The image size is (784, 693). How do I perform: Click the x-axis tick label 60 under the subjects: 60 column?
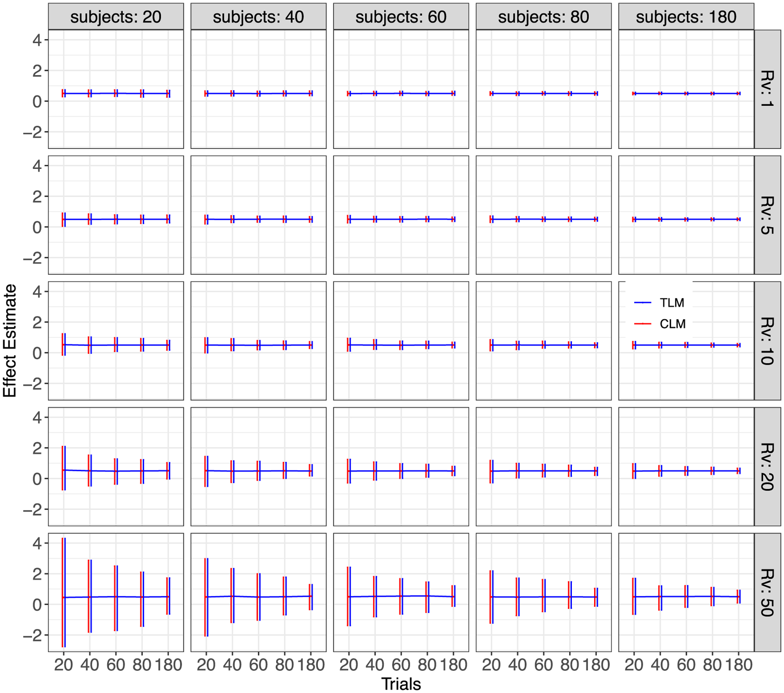click(401, 665)
